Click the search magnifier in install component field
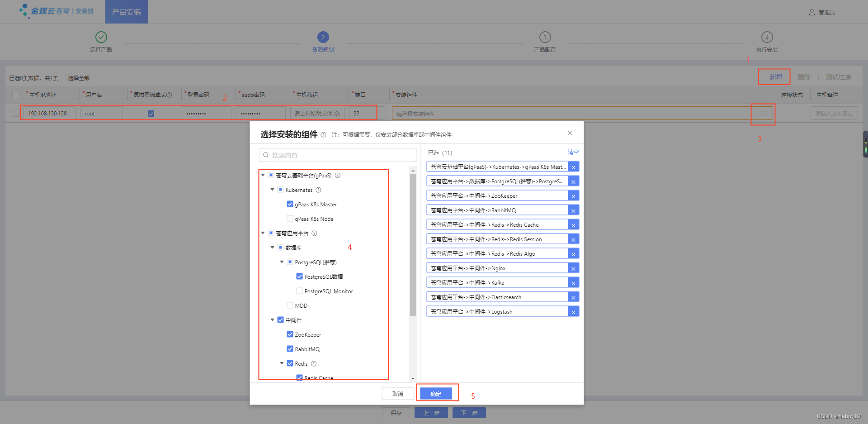 click(764, 114)
